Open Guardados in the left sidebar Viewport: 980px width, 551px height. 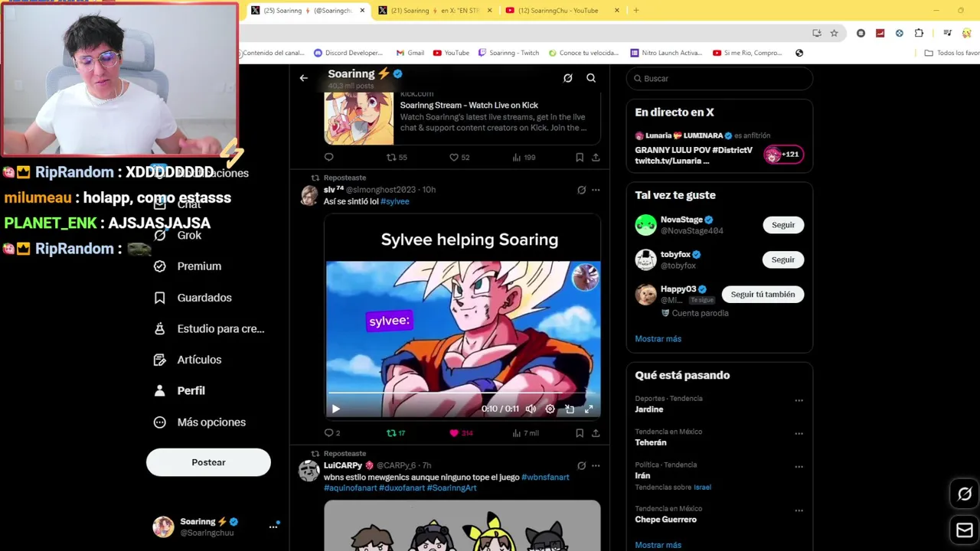193,298
